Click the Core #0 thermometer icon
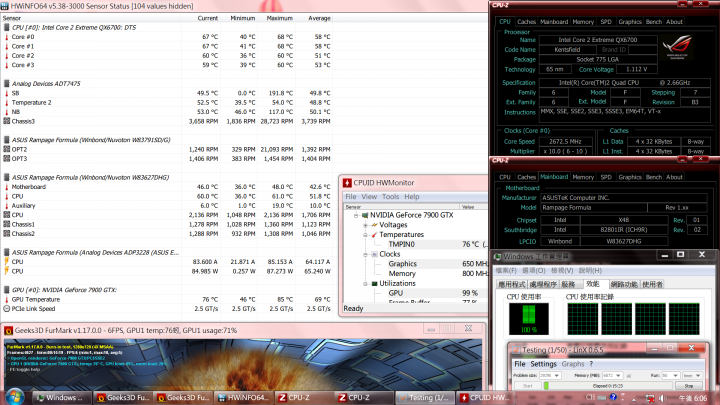 pos(6,37)
